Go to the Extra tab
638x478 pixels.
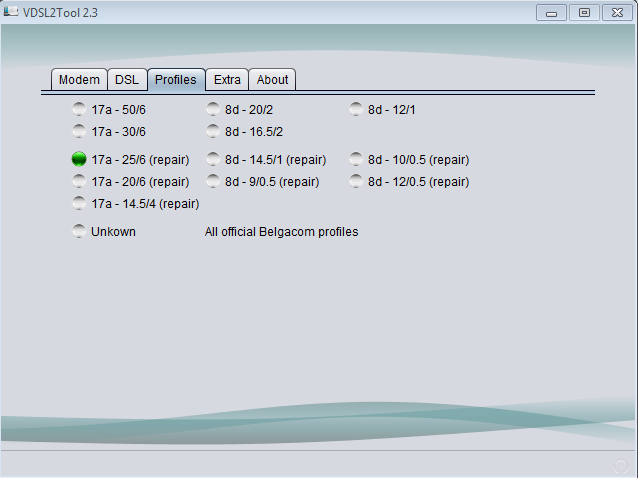(227, 80)
